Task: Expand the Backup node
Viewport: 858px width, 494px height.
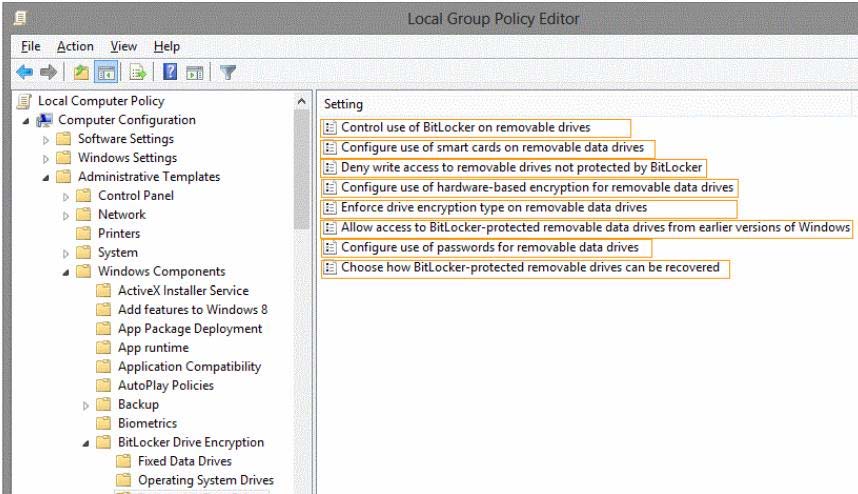Action: 86,406
